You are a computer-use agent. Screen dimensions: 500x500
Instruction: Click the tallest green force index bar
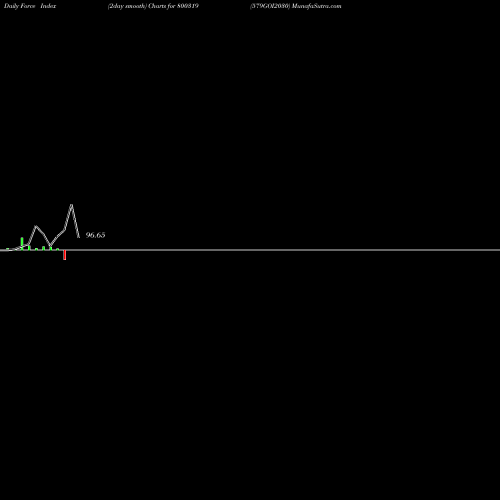pos(22,243)
